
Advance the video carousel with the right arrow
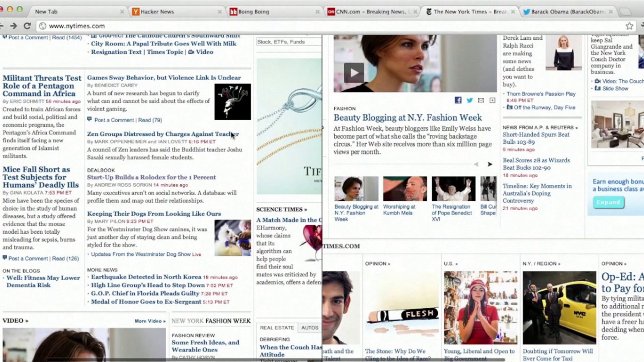(x=490, y=164)
